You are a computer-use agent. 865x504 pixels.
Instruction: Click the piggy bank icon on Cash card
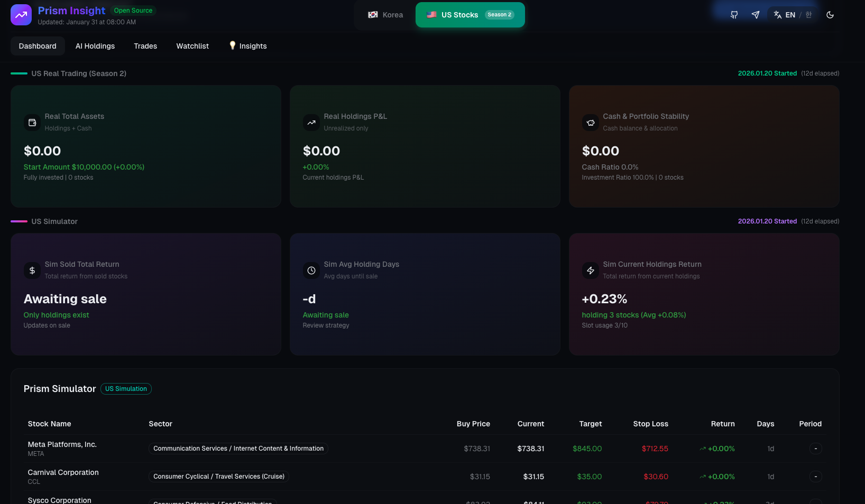[x=591, y=123]
